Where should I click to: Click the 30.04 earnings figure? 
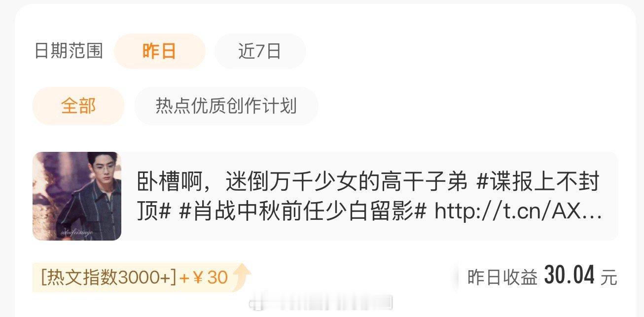point(570,275)
